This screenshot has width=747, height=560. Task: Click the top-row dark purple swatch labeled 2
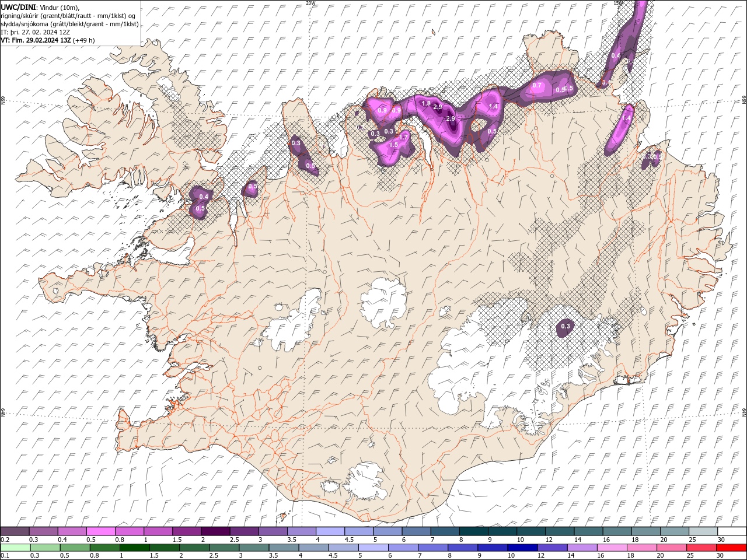point(215,531)
